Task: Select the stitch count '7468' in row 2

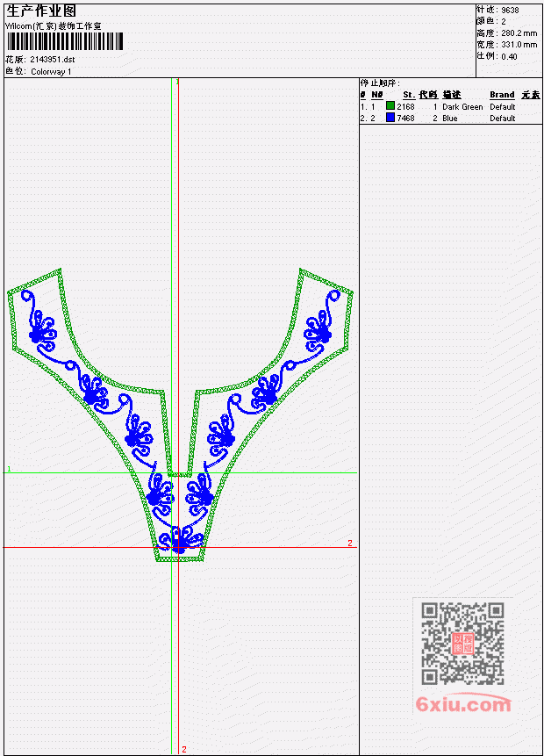Action: (x=405, y=119)
